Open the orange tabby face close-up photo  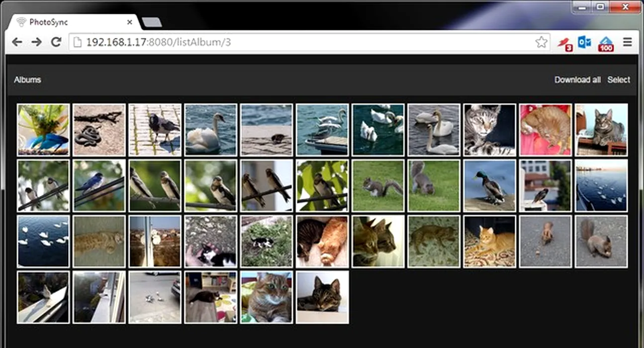click(267, 297)
